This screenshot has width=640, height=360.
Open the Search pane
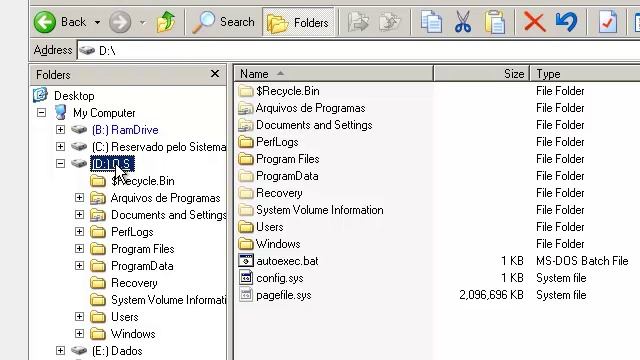point(223,22)
